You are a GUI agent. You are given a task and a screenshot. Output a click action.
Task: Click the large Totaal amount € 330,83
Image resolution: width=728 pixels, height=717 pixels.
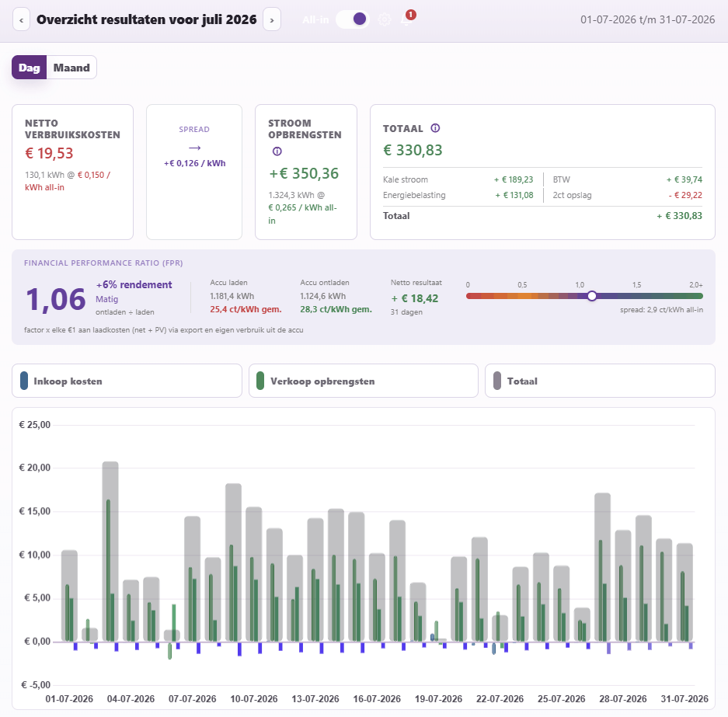413,150
